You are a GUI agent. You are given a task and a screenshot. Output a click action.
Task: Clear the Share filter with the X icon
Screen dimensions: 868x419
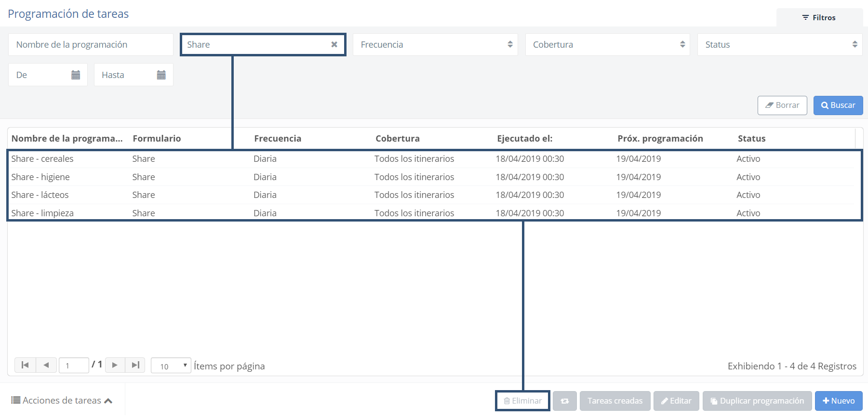click(x=334, y=44)
